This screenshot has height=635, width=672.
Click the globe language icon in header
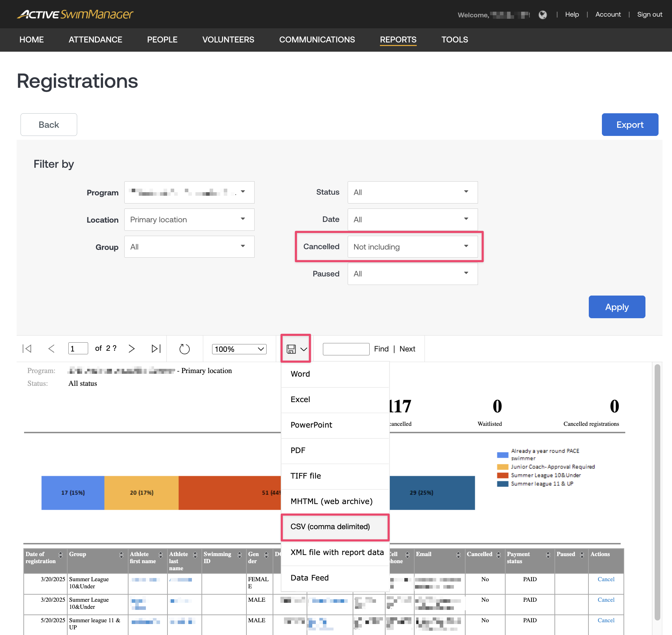[543, 14]
